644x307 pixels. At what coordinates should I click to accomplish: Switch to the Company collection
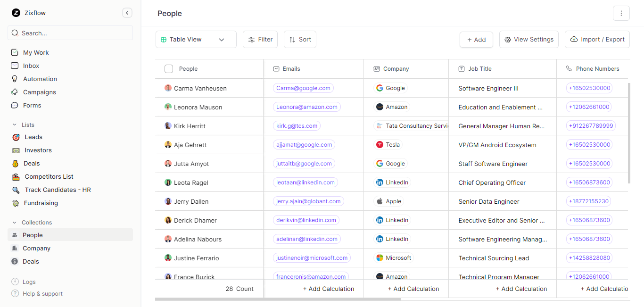[x=36, y=248]
